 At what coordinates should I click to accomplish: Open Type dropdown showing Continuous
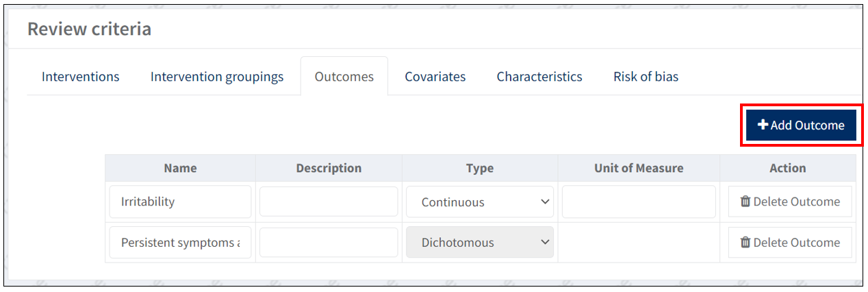pyautogui.click(x=479, y=202)
